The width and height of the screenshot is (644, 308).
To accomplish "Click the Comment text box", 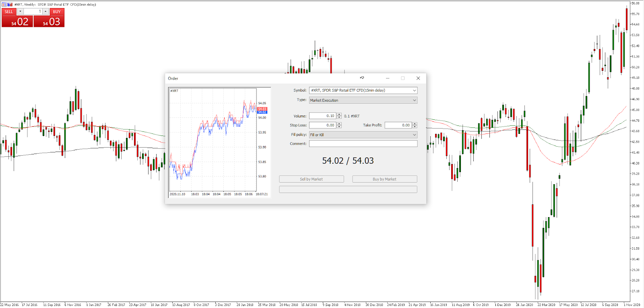I will [363, 144].
